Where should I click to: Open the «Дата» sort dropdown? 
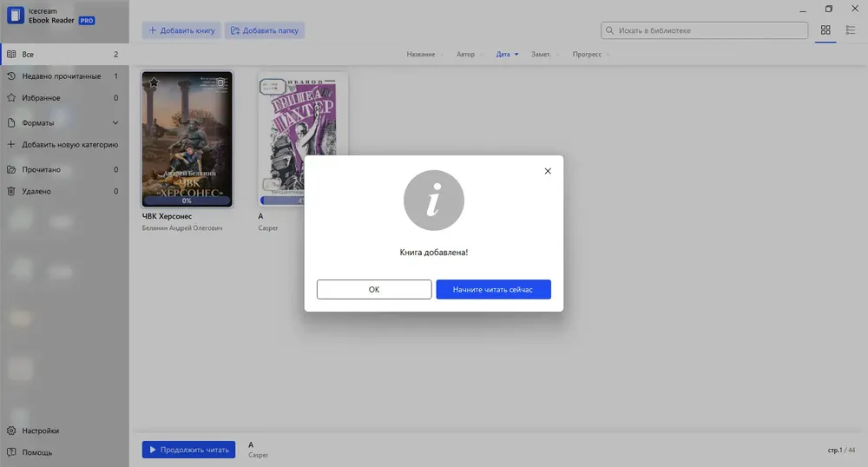click(507, 55)
